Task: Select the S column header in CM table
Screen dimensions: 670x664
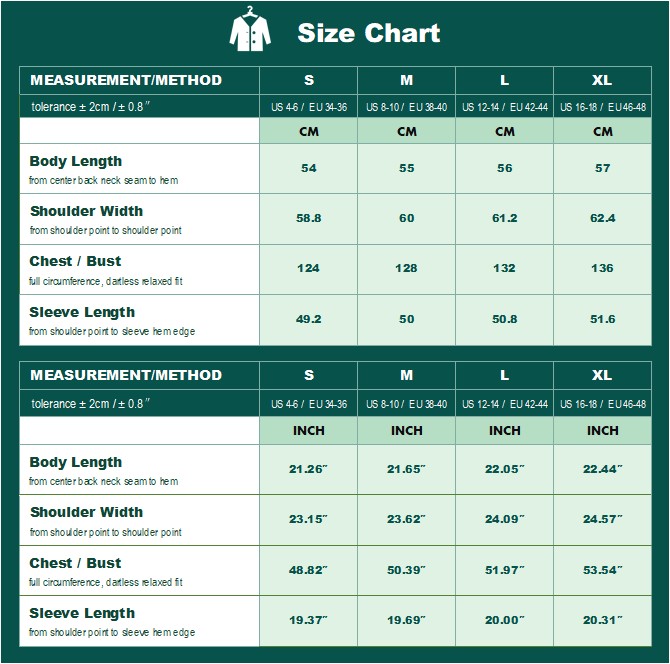Action: point(309,80)
